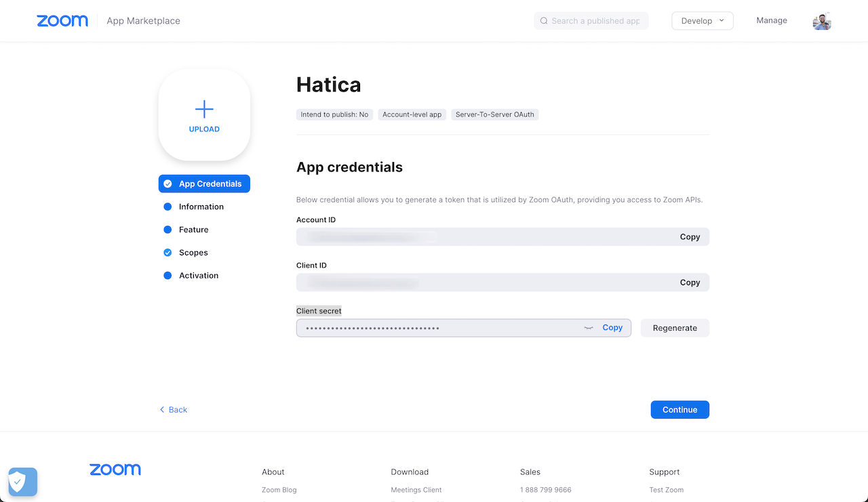Open Zoom Blog footer link
868x502 pixels.
(x=279, y=490)
